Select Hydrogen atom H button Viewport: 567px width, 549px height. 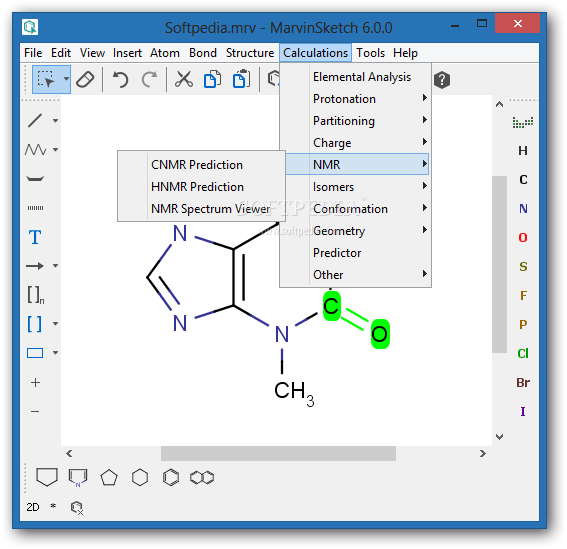point(523,150)
